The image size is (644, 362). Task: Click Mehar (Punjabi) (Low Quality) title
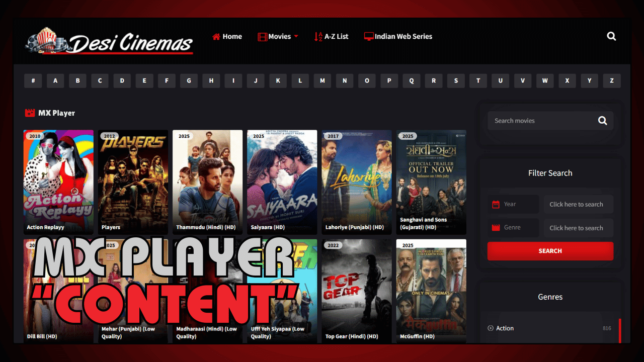pos(128,333)
